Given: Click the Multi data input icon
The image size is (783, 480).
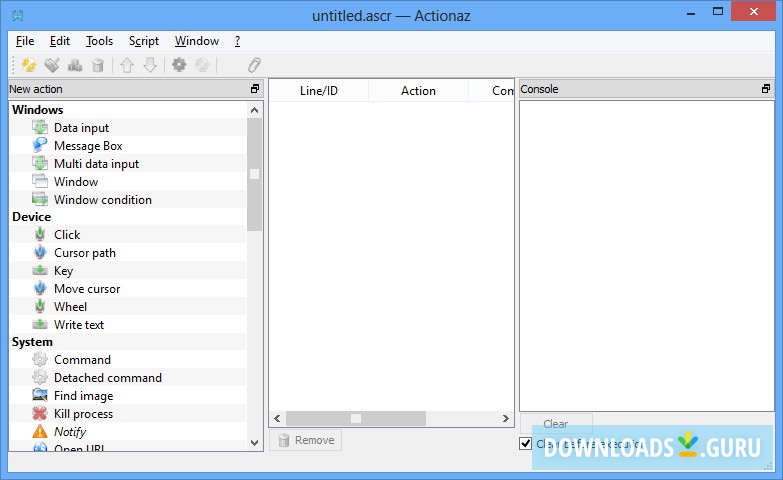Looking at the screenshot, I should tap(40, 163).
